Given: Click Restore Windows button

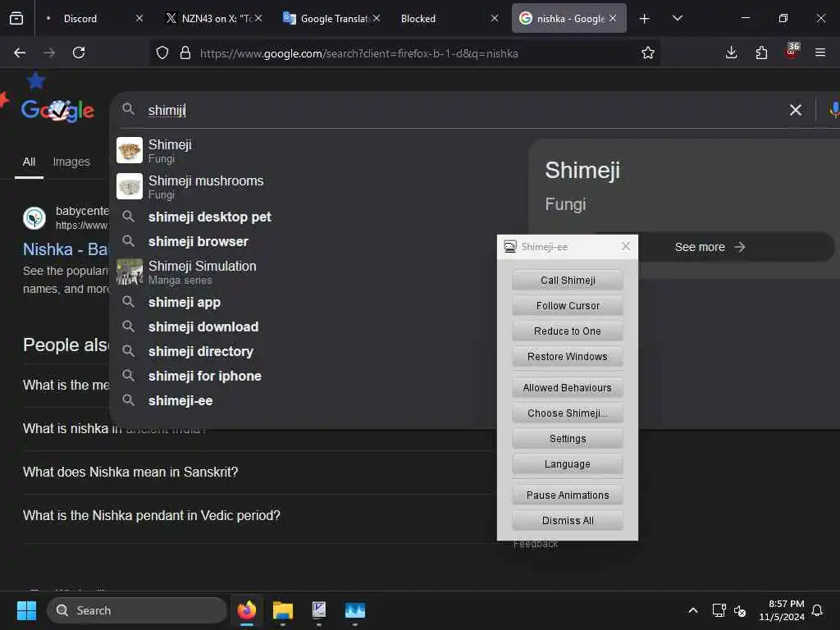Looking at the screenshot, I should pyautogui.click(x=568, y=357).
